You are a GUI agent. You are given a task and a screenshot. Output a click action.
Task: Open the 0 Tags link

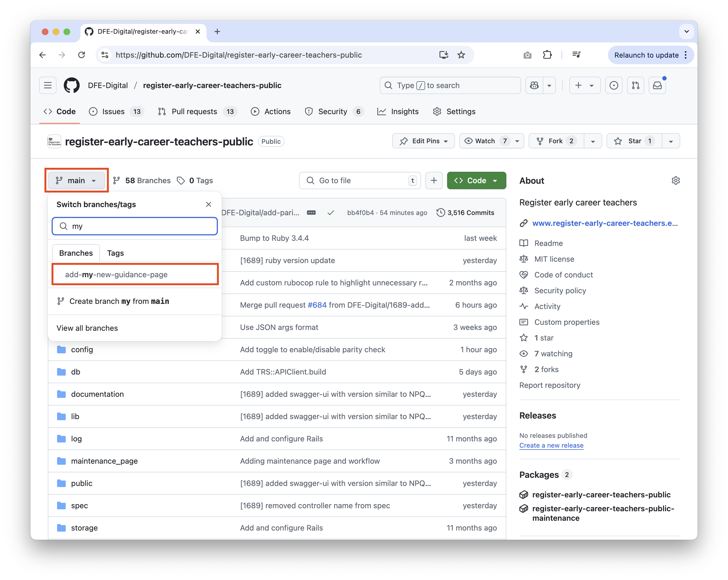(195, 180)
